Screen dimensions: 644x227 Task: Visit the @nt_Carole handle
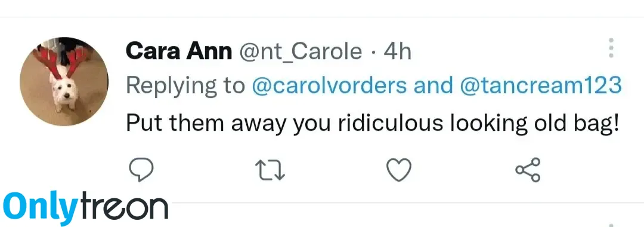click(x=300, y=53)
